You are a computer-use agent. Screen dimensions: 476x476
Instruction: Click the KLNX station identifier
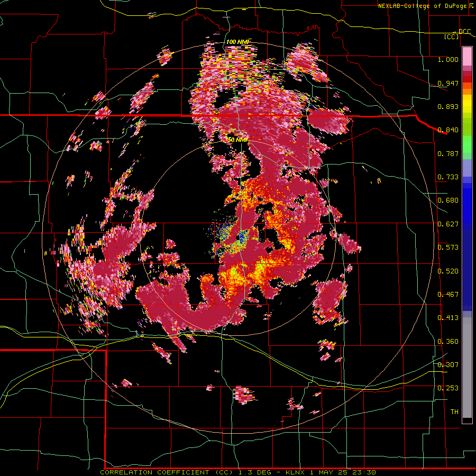point(296,472)
